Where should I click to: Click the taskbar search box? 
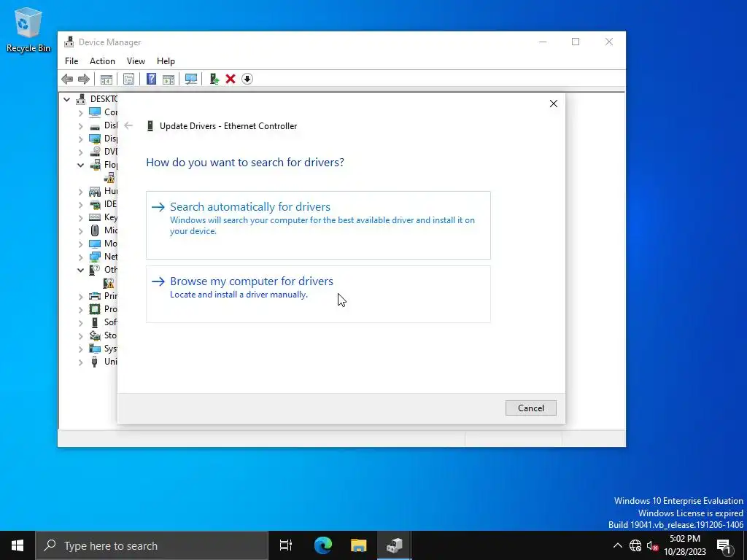pos(152,545)
